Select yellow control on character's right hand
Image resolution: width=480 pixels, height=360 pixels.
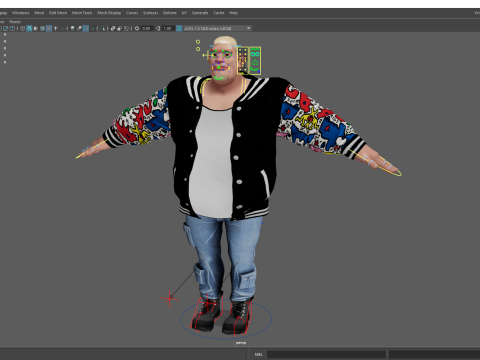pyautogui.click(x=92, y=149)
